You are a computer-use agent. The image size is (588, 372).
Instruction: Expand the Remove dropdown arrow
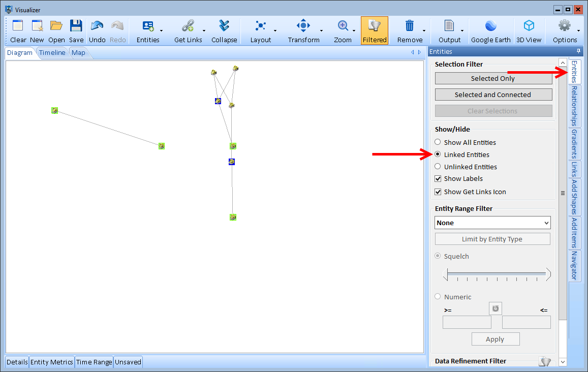coord(424,30)
